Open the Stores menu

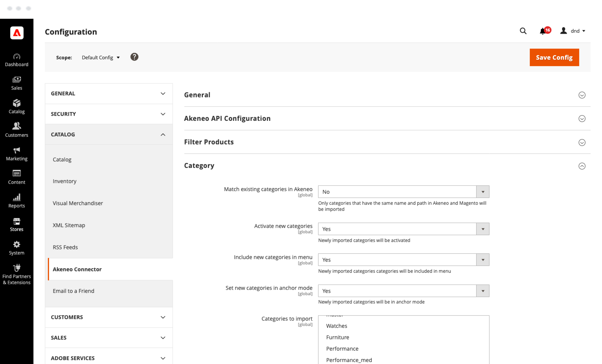[17, 225]
